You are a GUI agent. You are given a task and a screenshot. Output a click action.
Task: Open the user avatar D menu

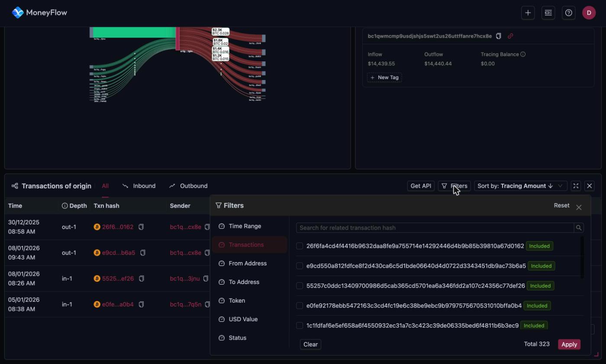point(589,13)
